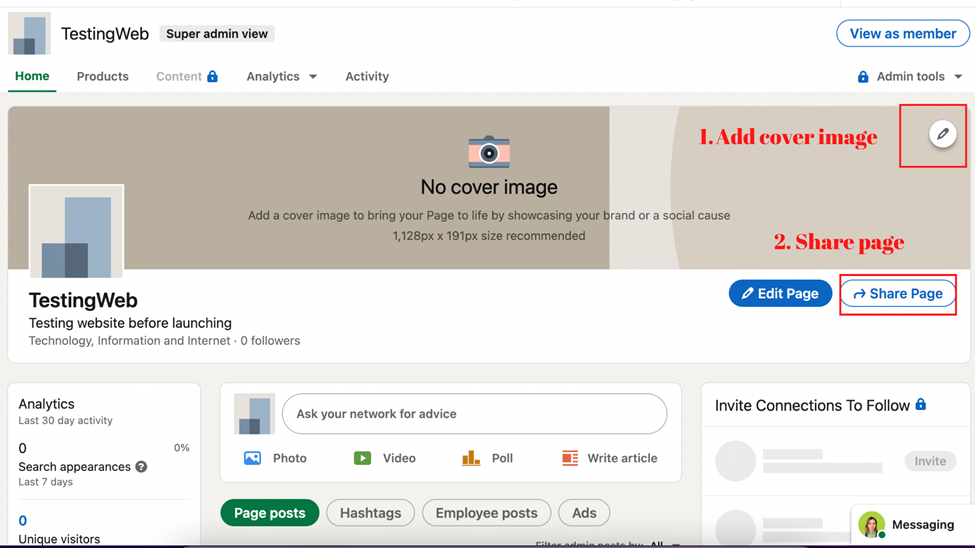The width and height of the screenshot is (975, 548).
Task: Go to the Home tab
Action: (32, 76)
